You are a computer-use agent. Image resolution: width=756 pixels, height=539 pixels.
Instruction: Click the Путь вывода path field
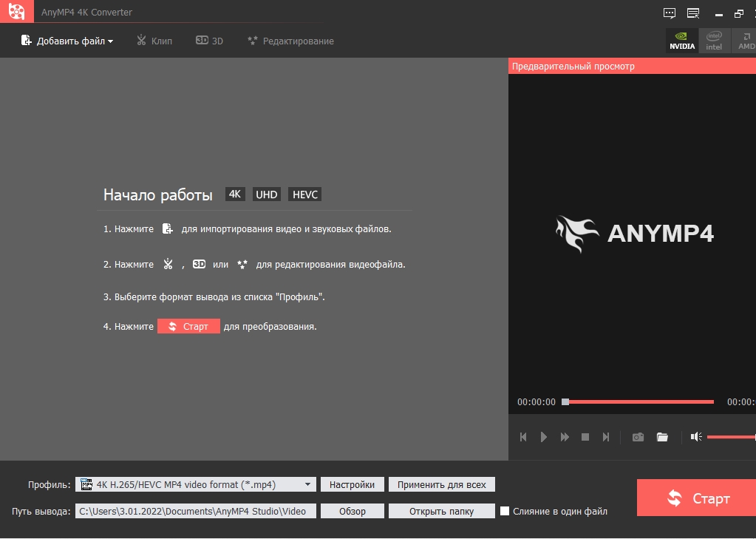(196, 511)
